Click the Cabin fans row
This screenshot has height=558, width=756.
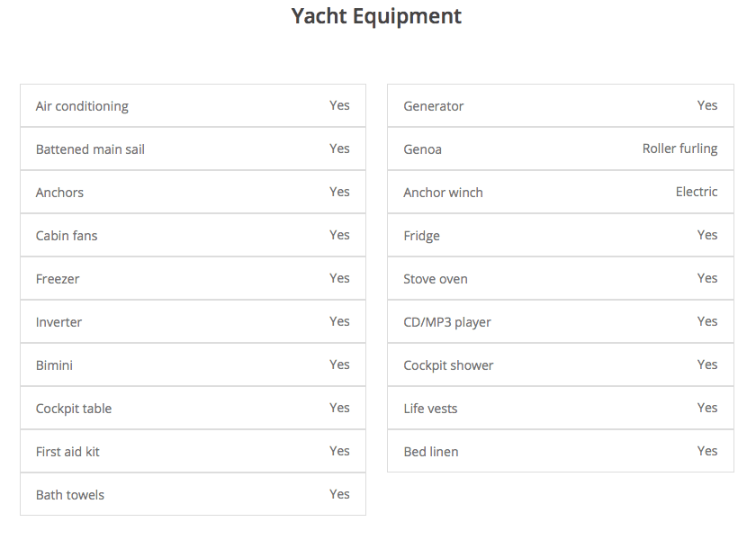(193, 236)
